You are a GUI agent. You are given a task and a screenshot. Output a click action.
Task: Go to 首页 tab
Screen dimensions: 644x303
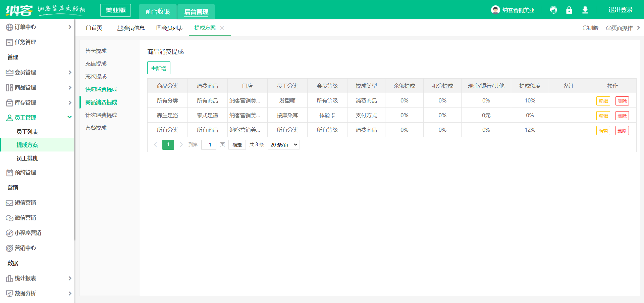click(94, 28)
